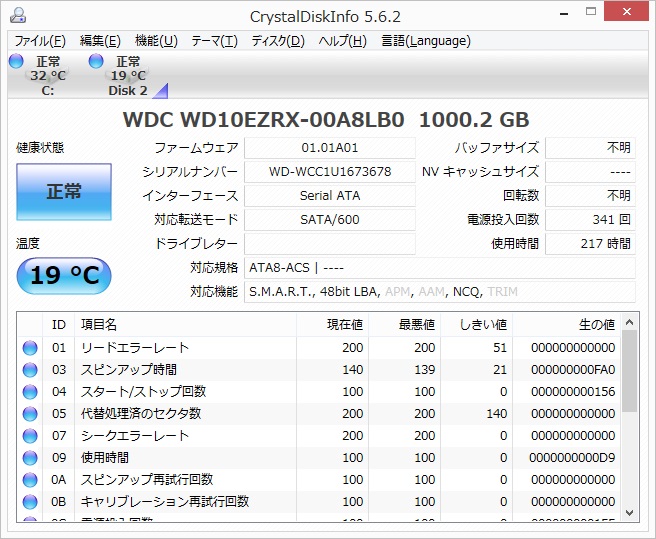This screenshot has height=539, width=656.
Task: Click the power-on count field 341 回
Action: [590, 220]
